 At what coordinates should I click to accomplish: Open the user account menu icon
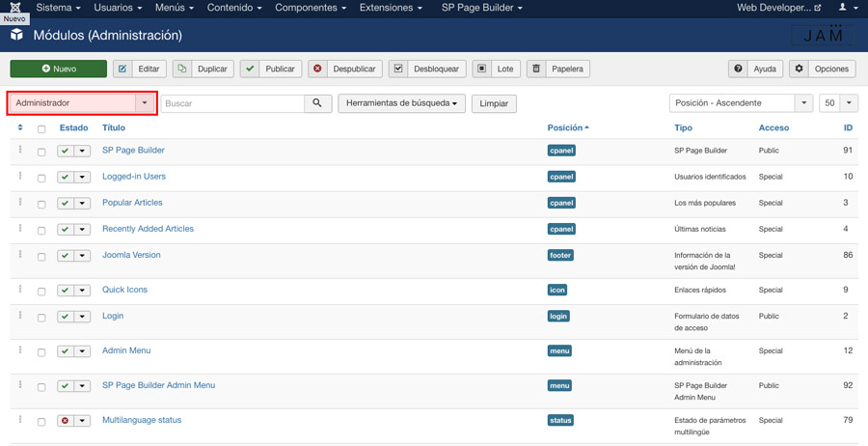coord(847,8)
